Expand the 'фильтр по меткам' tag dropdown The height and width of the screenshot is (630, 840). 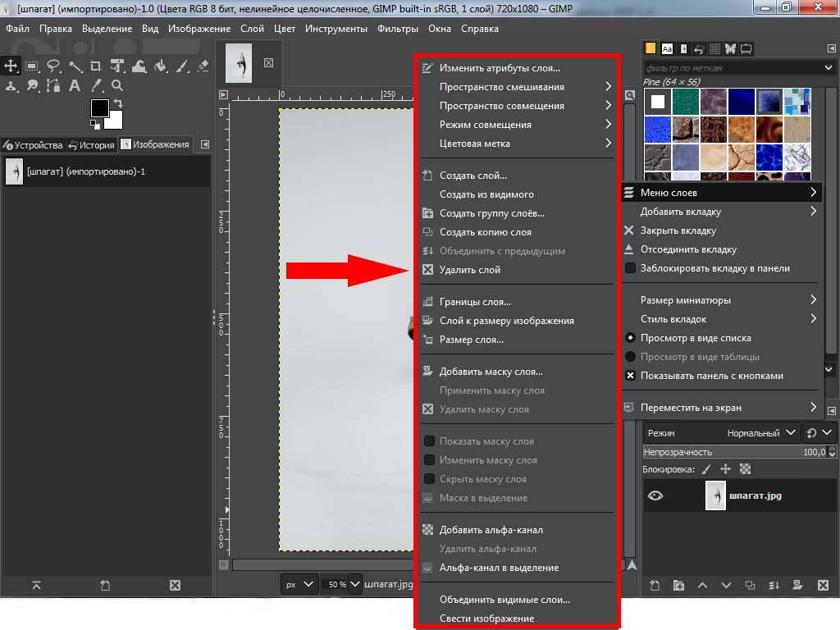828,67
